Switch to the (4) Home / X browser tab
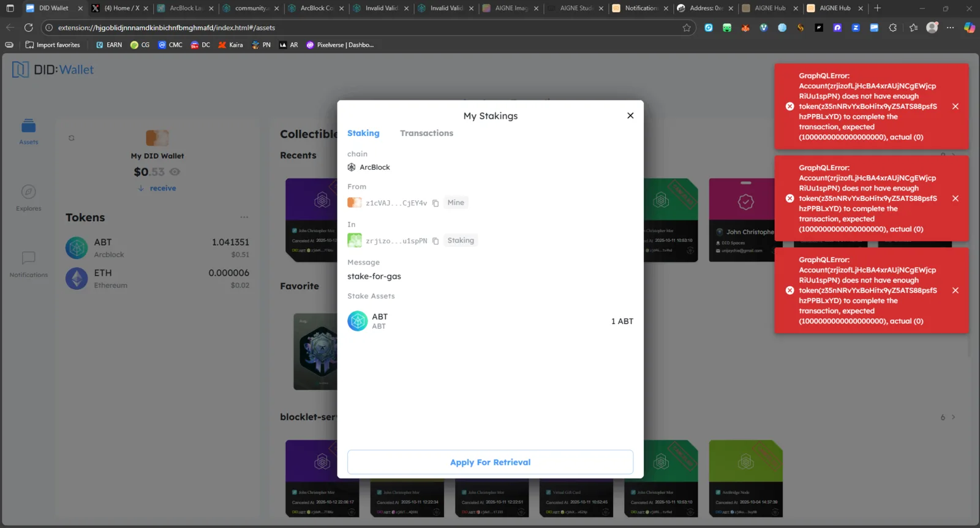 pyautogui.click(x=121, y=9)
